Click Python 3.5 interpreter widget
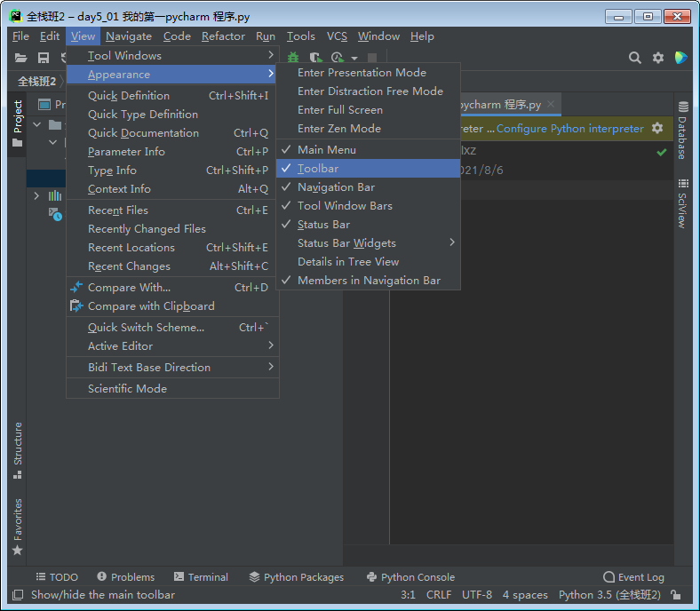700x611 pixels. tap(609, 595)
